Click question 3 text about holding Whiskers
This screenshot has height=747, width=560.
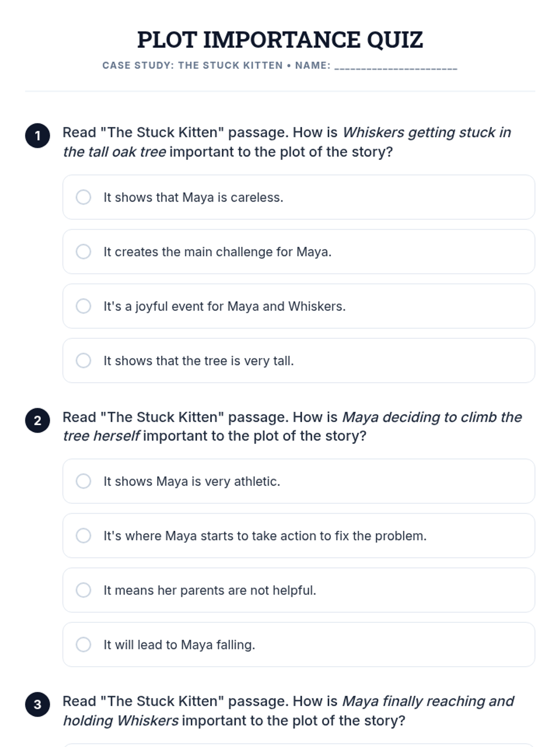coord(288,711)
